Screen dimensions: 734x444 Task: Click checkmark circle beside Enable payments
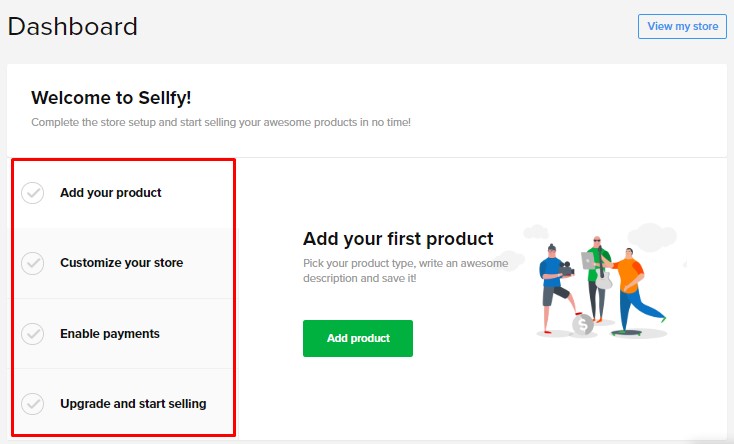33,334
